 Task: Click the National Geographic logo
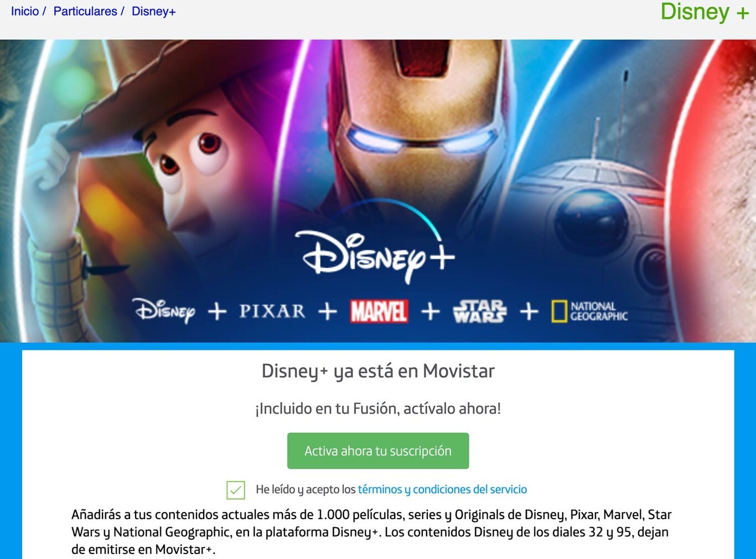click(x=589, y=311)
